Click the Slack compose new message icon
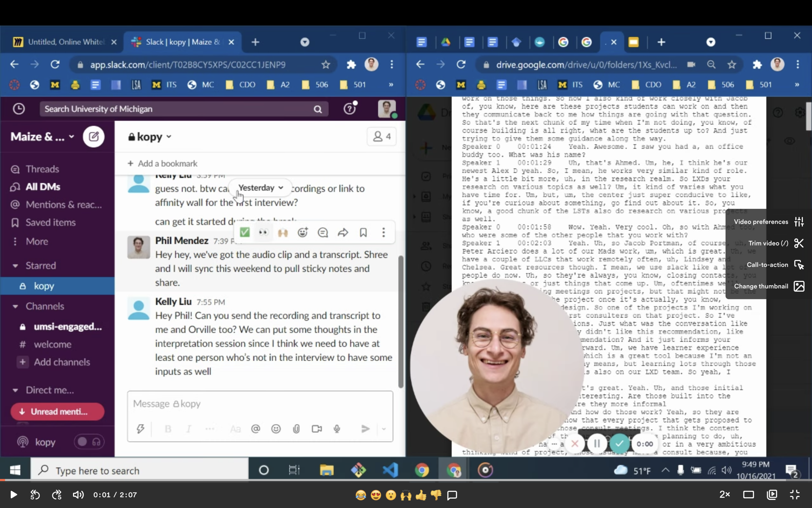The image size is (812, 508). click(94, 137)
